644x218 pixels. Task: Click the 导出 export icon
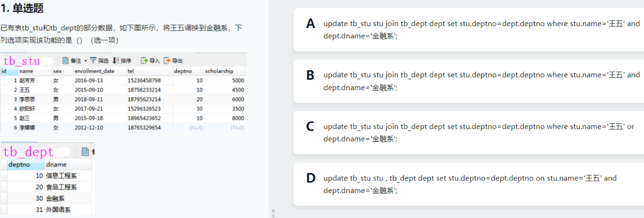click(x=167, y=61)
